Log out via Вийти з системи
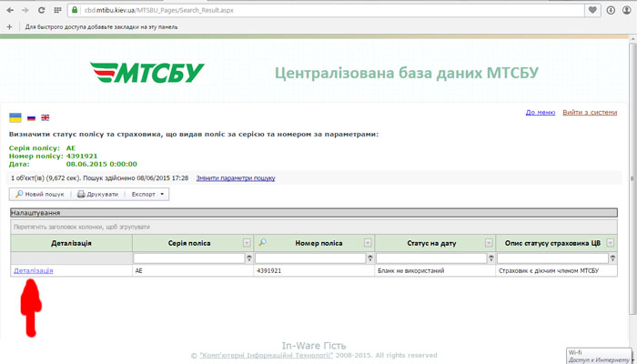The height and width of the screenshot is (364, 637). [590, 113]
